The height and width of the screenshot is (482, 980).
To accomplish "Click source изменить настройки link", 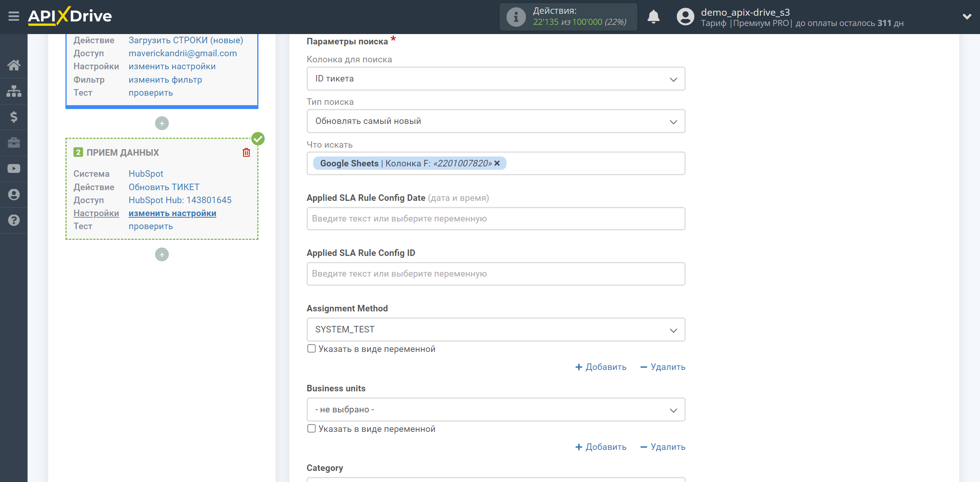I will coord(172,66).
